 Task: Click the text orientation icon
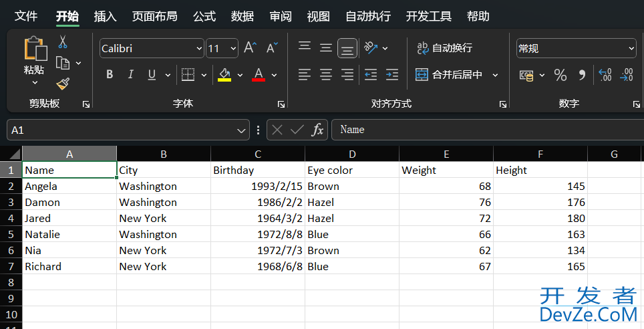click(371, 47)
